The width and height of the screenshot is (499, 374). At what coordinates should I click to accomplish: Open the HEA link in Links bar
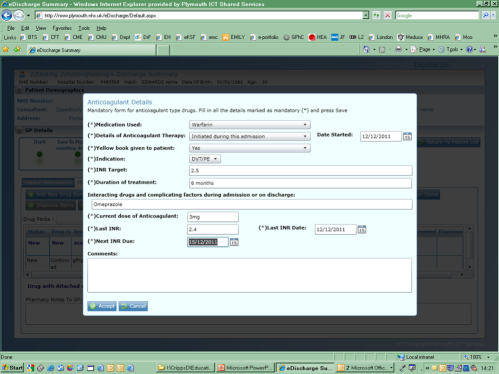click(317, 37)
